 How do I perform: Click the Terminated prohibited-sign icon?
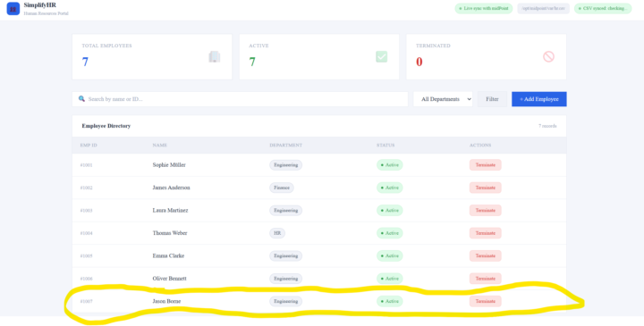coord(548,56)
